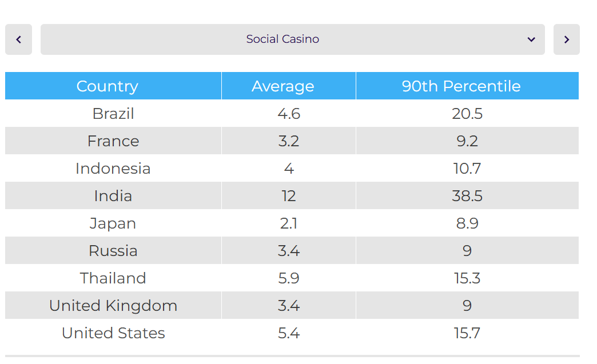This screenshot has height=364, width=597.
Task: Select the India row label
Action: pyautogui.click(x=113, y=196)
